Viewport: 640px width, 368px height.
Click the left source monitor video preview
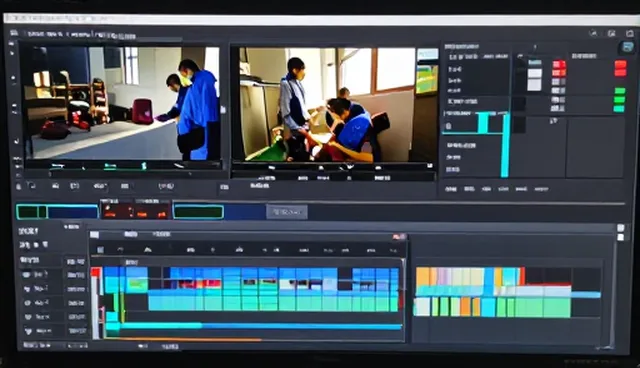coord(121,103)
